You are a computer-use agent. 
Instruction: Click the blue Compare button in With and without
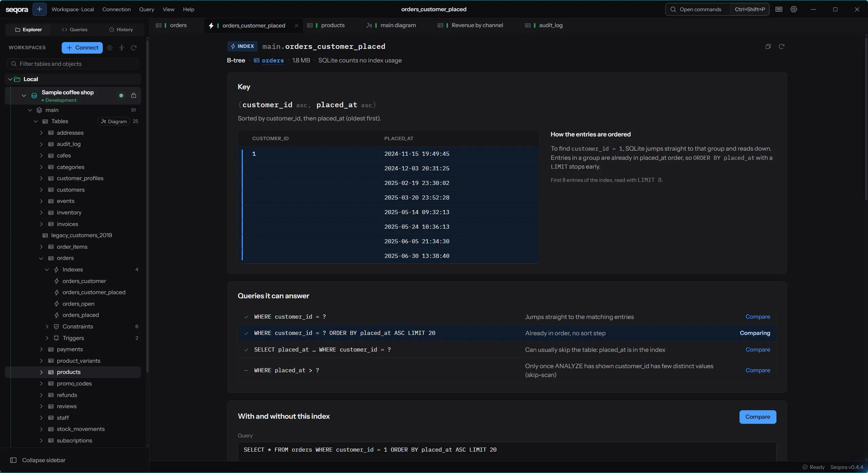pos(757,417)
